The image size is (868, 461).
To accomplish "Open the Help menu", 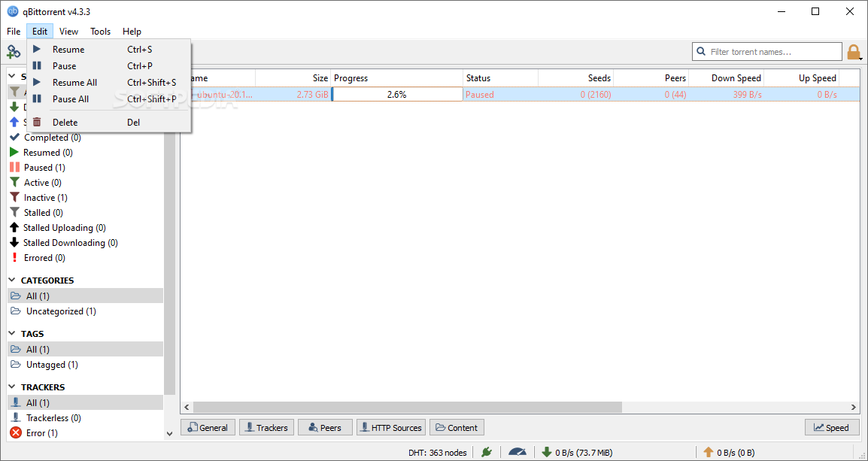I will click(132, 32).
